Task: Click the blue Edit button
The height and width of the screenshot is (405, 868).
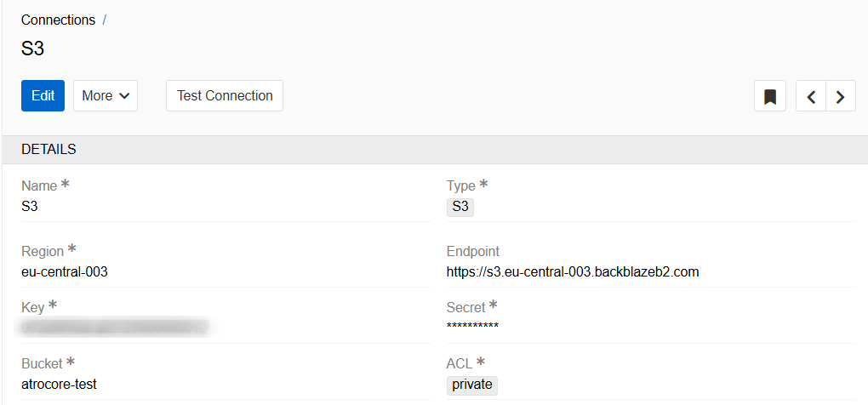Action: pyautogui.click(x=43, y=96)
